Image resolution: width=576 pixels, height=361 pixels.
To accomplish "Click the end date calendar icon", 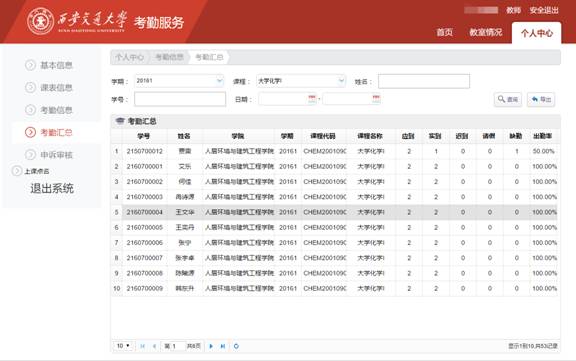I will (376, 99).
